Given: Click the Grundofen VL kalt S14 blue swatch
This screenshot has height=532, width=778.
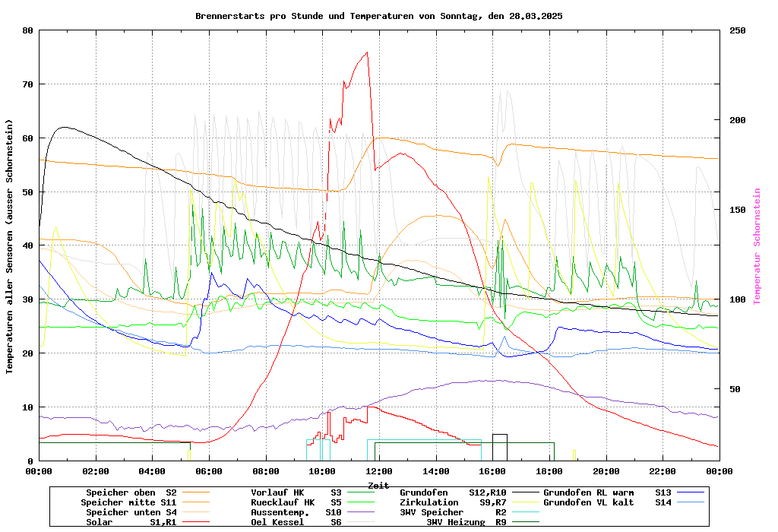Looking at the screenshot, I should coord(690,502).
